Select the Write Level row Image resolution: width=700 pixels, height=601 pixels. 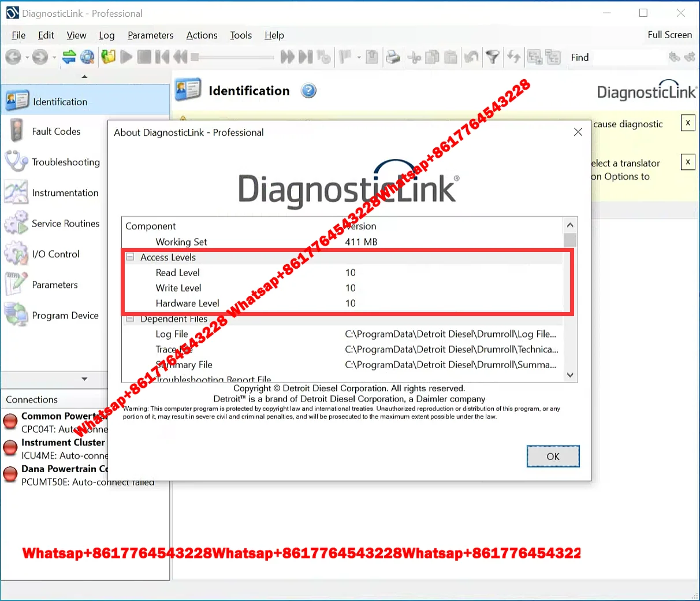(x=343, y=288)
